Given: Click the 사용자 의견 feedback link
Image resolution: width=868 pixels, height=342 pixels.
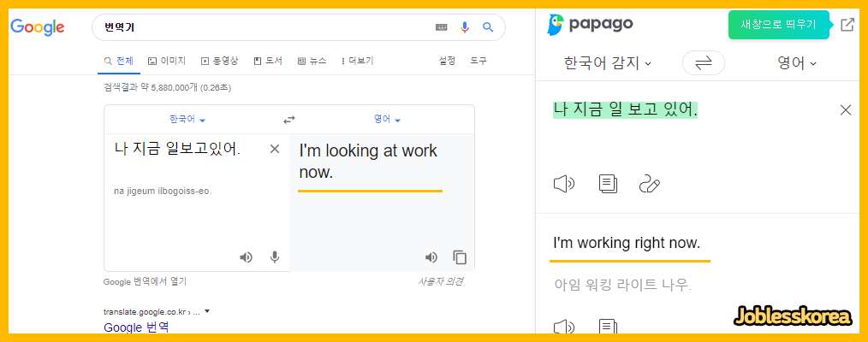Looking at the screenshot, I should click(x=441, y=282).
